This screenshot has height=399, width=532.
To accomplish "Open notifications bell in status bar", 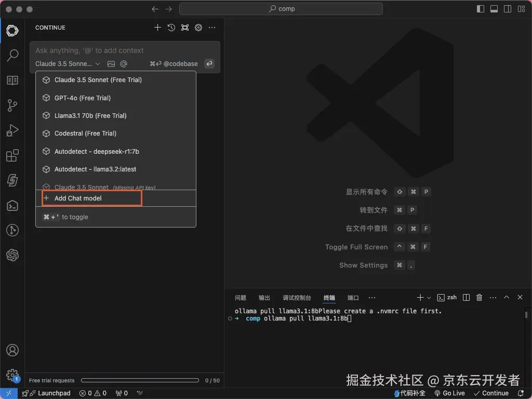I will click(x=521, y=393).
